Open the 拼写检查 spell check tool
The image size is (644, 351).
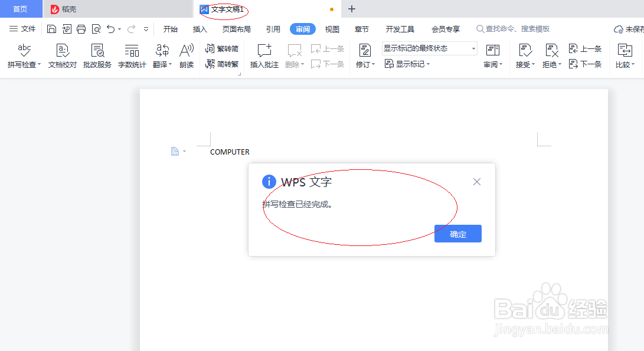coord(24,55)
